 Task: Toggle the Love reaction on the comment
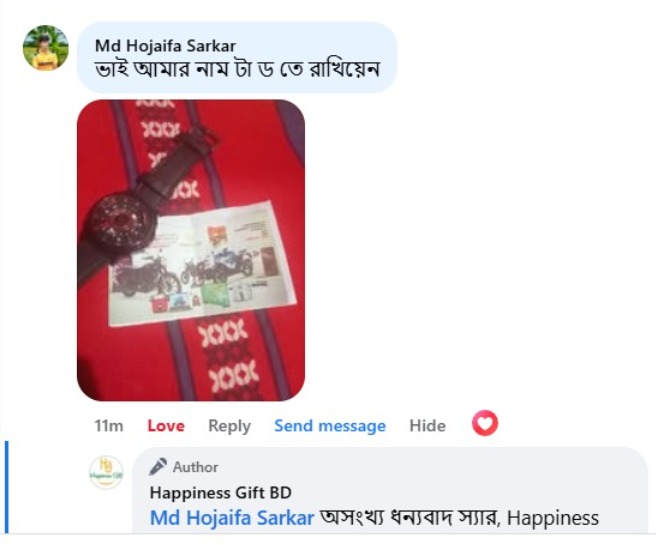[x=166, y=426]
